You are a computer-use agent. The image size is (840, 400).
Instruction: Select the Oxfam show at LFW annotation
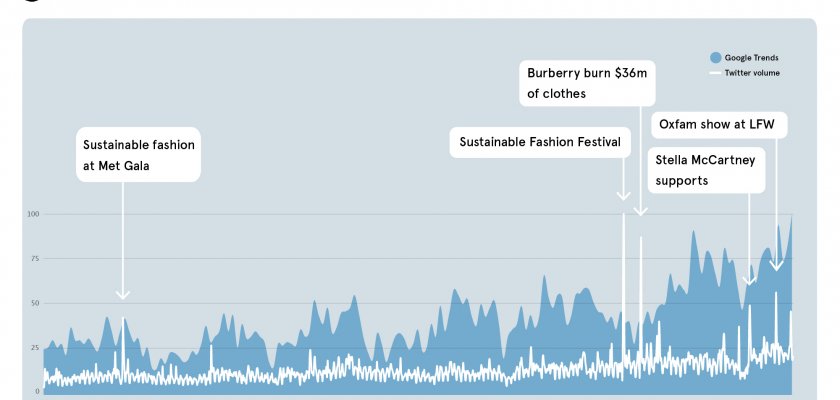(719, 124)
